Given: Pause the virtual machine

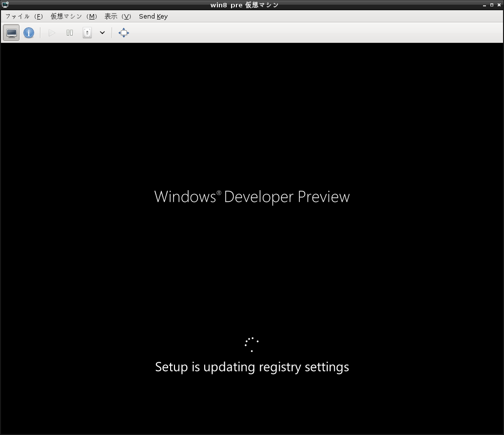Looking at the screenshot, I should click(70, 33).
